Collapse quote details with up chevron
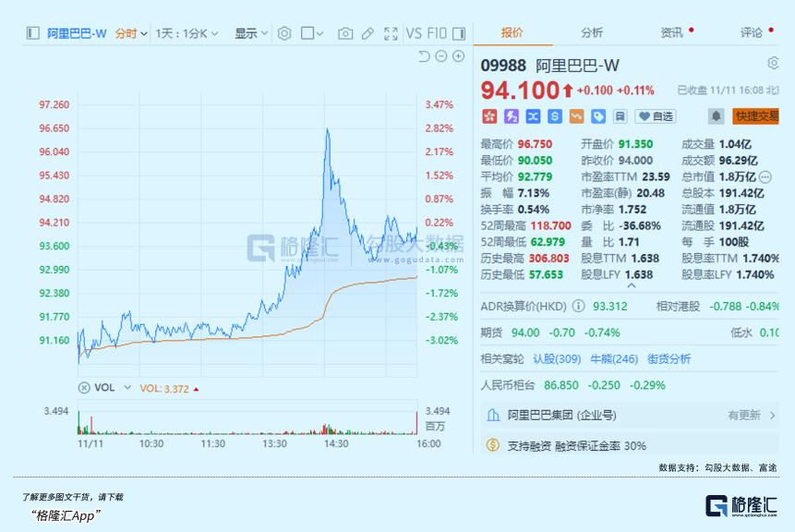 coord(632,286)
